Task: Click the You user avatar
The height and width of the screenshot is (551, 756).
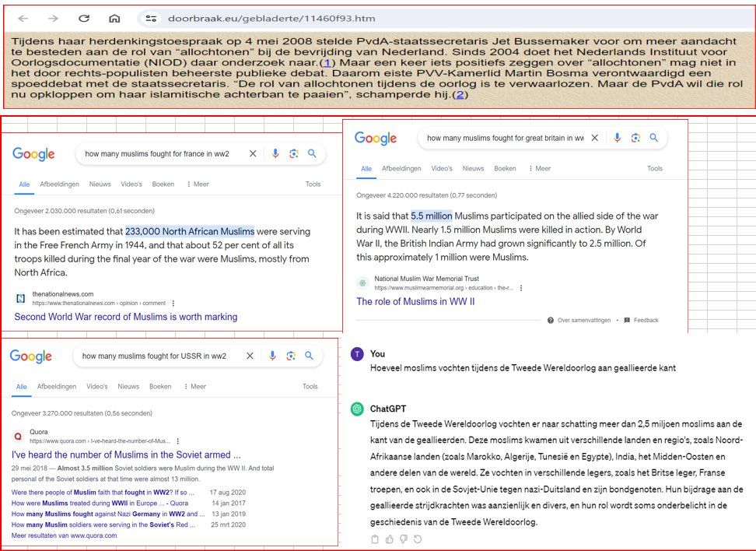Action: [357, 355]
